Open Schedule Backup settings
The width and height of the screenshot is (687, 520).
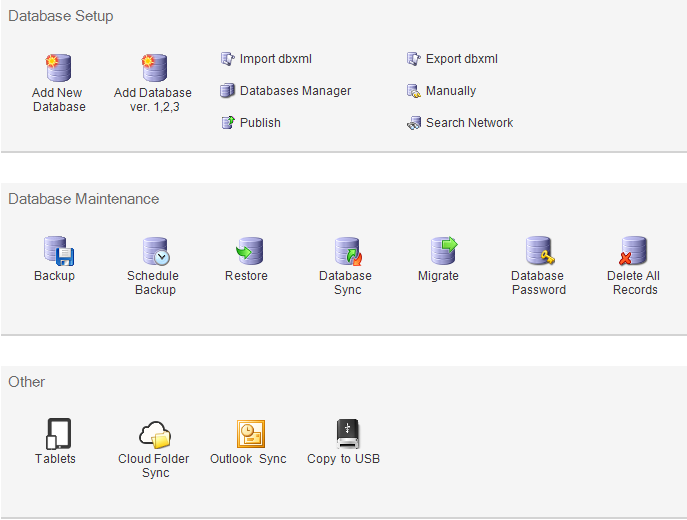pos(153,251)
